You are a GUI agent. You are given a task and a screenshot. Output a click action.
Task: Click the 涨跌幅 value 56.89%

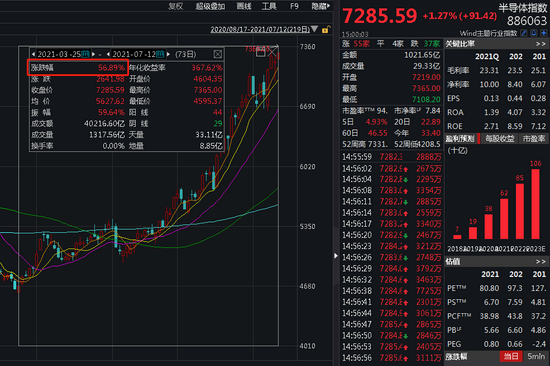coord(111,67)
